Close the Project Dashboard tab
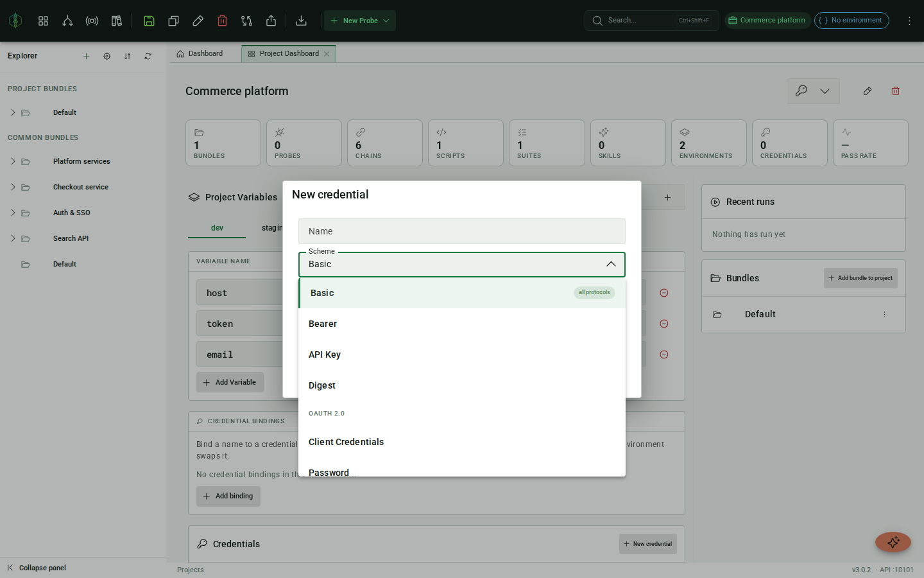This screenshot has height=578, width=924. tap(327, 54)
